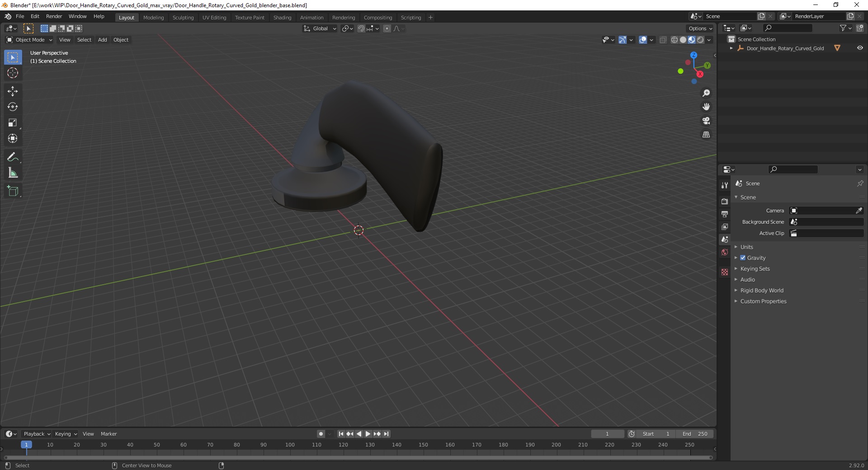Activate the 3D Cursor tool
Viewport: 868px width, 470px height.
pos(13,73)
